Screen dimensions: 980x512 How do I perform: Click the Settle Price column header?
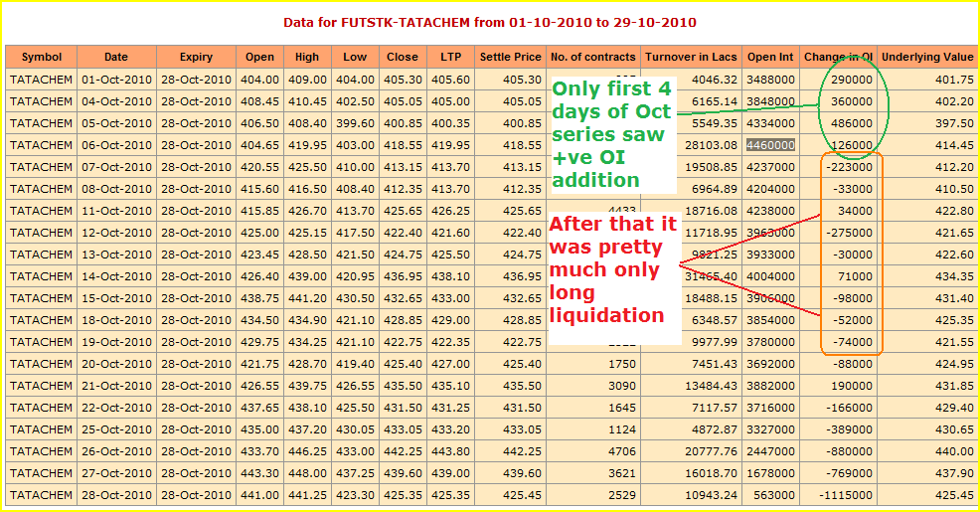coord(510,57)
